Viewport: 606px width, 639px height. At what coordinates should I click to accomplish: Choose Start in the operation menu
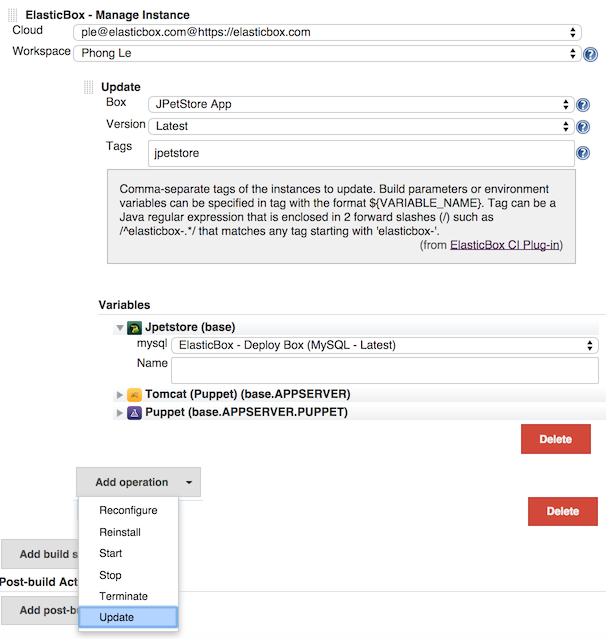[128, 553]
